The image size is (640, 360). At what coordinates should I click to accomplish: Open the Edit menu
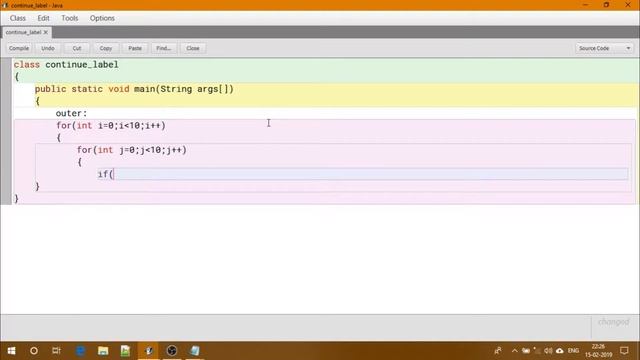click(43, 18)
